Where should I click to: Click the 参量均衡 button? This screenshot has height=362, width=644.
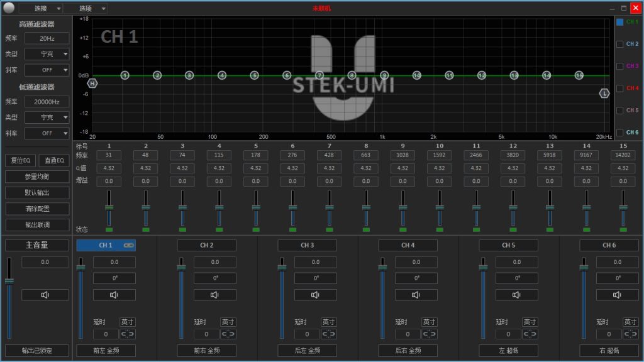coord(37,177)
